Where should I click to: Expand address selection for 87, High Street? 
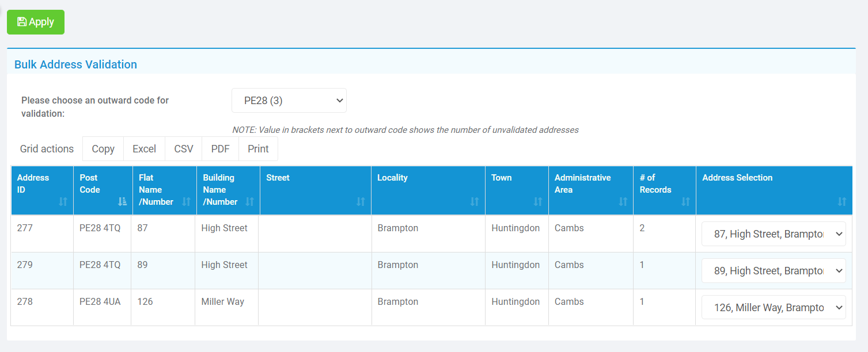[773, 234]
